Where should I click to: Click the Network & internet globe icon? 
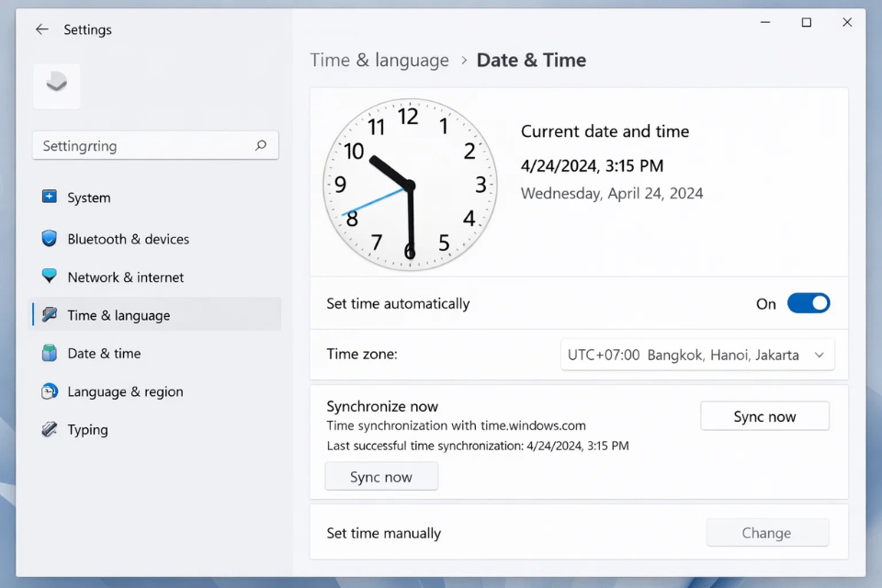pyautogui.click(x=49, y=277)
